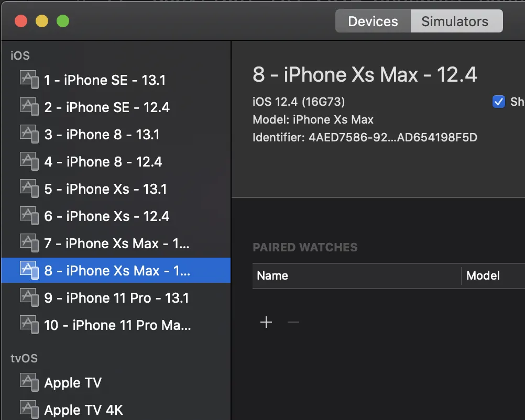Click the tvOS section header

coord(24,358)
